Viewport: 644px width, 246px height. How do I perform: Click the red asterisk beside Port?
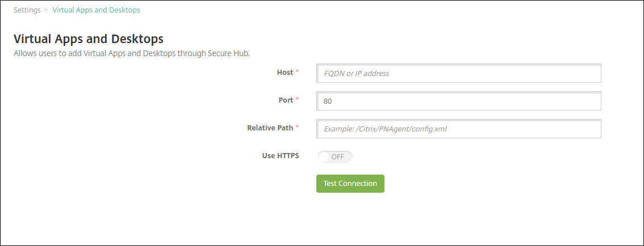point(297,100)
